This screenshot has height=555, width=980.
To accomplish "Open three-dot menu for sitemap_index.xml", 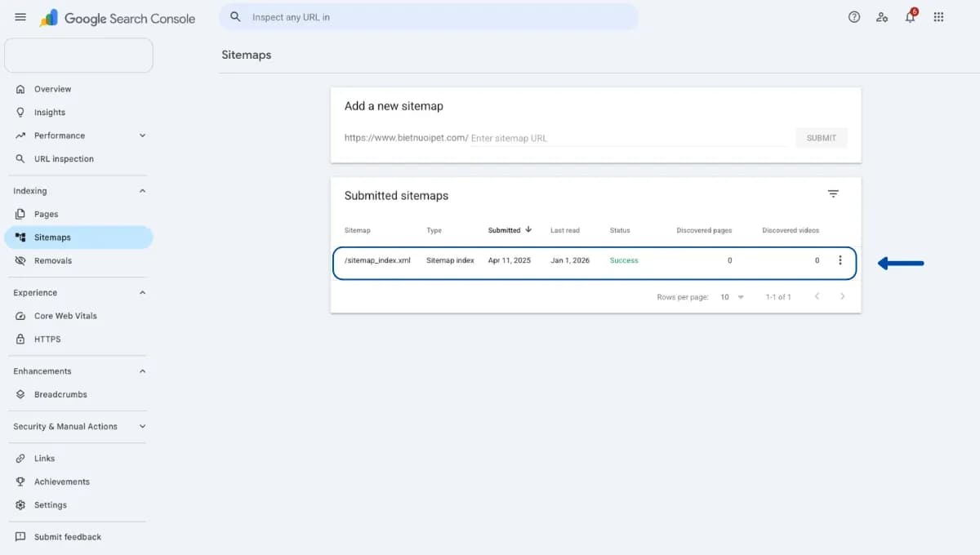I will pyautogui.click(x=840, y=260).
